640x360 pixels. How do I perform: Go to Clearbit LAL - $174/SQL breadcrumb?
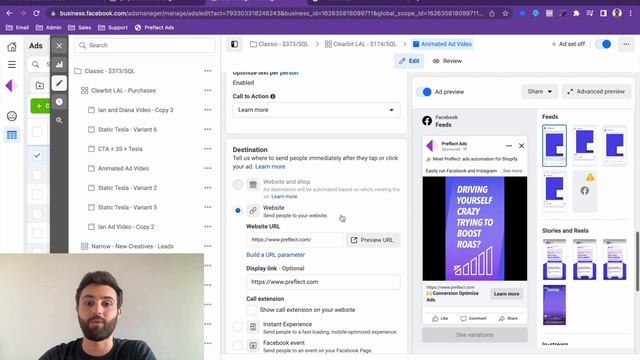click(361, 44)
